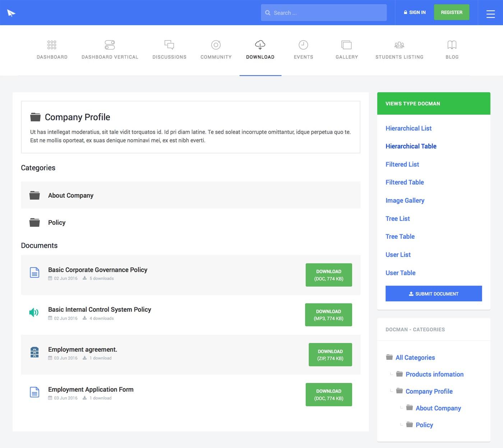
Task: Open the Community tab label
Action: click(216, 57)
